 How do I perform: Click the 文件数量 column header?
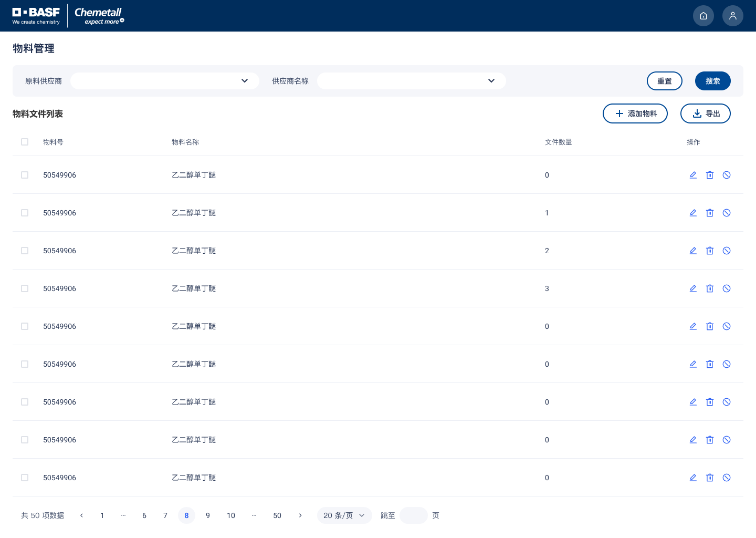pos(559,142)
